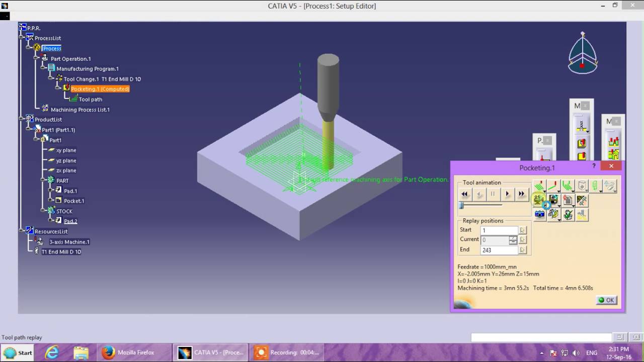Select Pocketing.1 (Computed) operation
This screenshot has height=362, width=644.
click(x=100, y=89)
